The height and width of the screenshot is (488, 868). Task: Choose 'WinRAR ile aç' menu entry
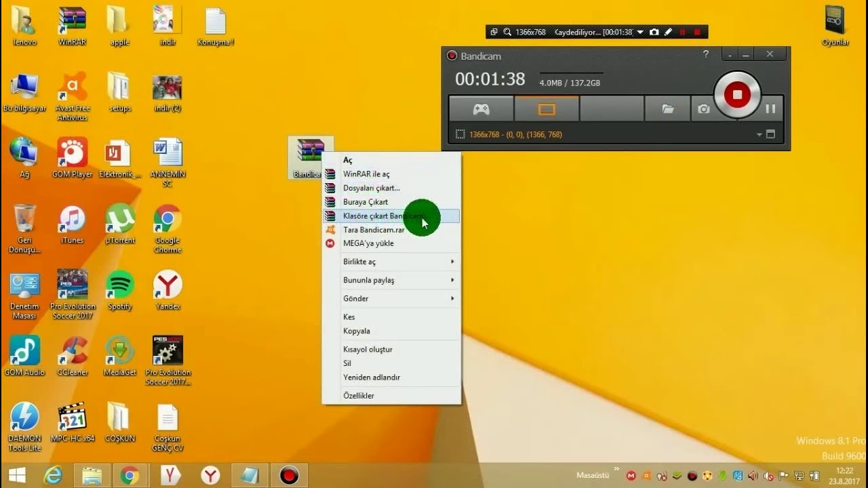tap(392, 174)
